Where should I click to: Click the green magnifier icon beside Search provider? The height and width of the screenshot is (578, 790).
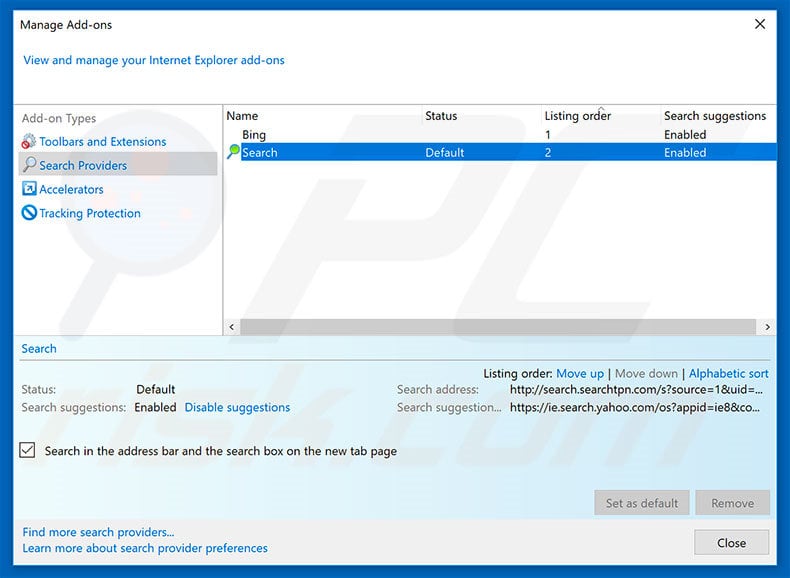[233, 152]
